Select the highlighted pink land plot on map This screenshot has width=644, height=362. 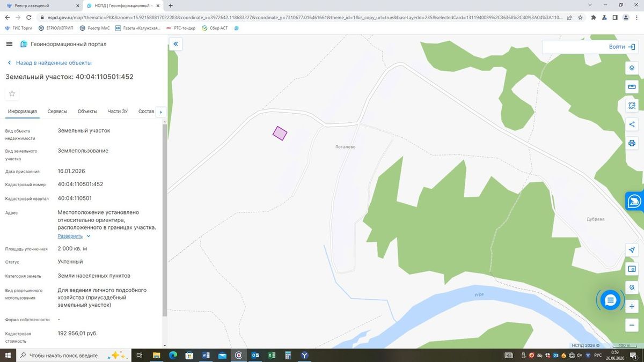[280, 133]
